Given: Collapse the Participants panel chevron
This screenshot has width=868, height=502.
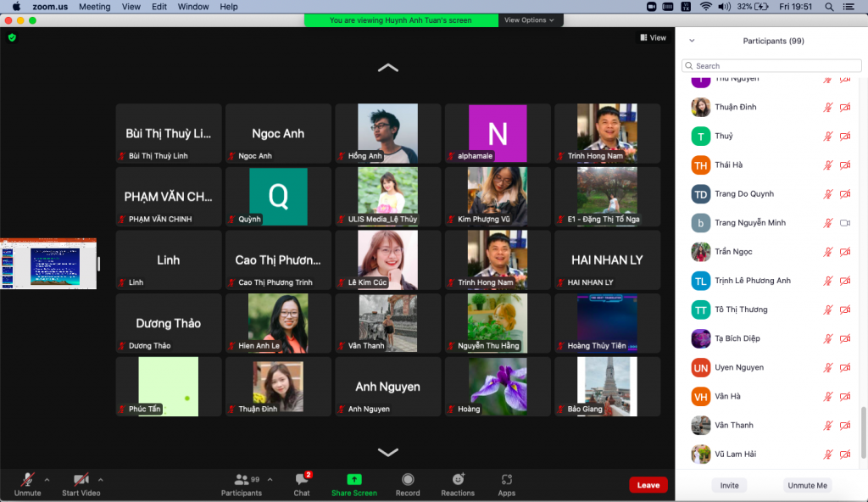Looking at the screenshot, I should (x=692, y=41).
